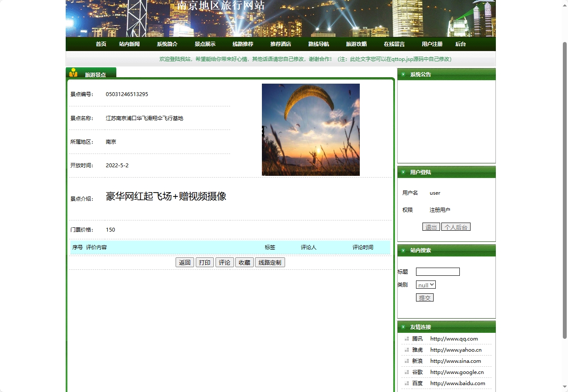Click the people icon on the 旅游景点 tab

pyautogui.click(x=74, y=72)
